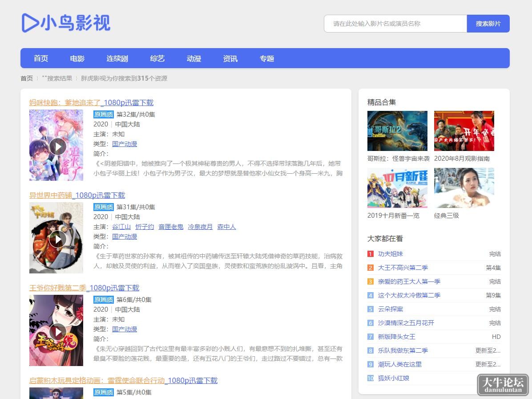The width and height of the screenshot is (532, 399).
Task: Click the 大牛论坛 watermark badge
Action: click(503, 385)
